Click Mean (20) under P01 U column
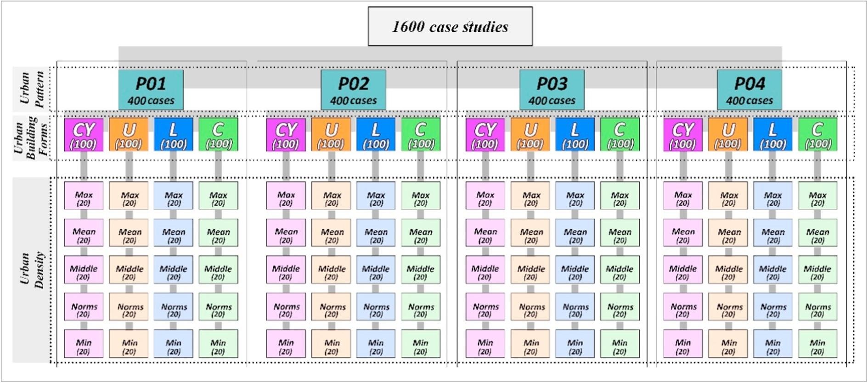This screenshot has width=868, height=383. coord(129,233)
